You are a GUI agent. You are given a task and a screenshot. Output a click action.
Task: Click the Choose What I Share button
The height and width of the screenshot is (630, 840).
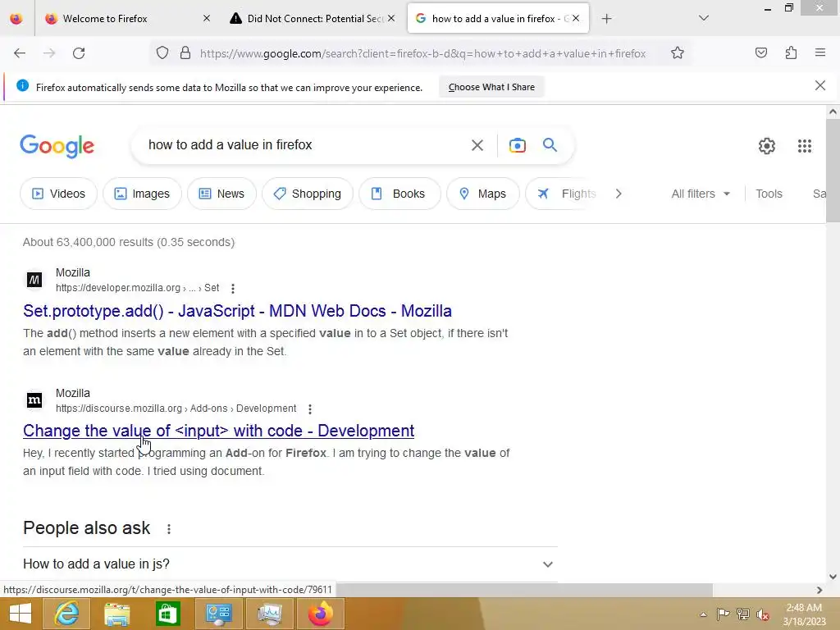pyautogui.click(x=491, y=87)
